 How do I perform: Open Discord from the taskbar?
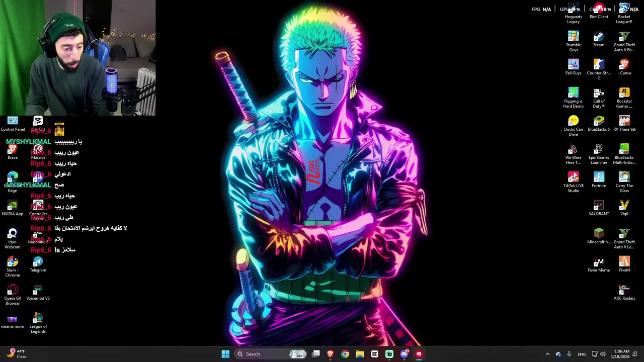pyautogui.click(x=404, y=354)
